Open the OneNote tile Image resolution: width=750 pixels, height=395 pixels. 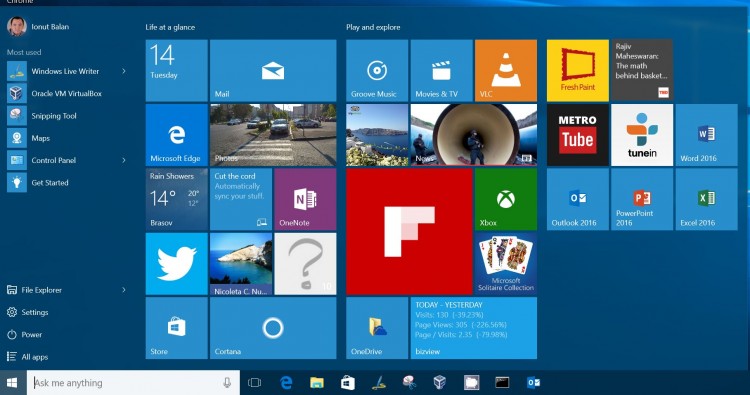pos(305,199)
